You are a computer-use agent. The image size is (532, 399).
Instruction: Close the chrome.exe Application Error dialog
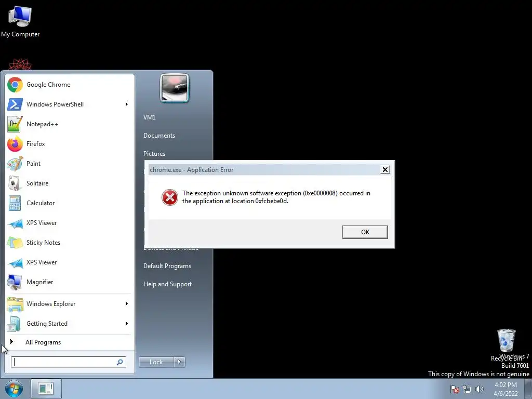tap(385, 170)
